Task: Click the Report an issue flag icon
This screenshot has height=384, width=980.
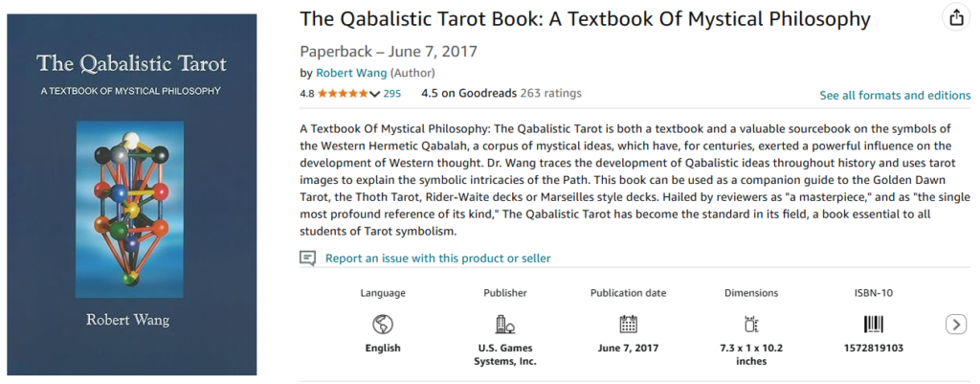Action: click(307, 258)
